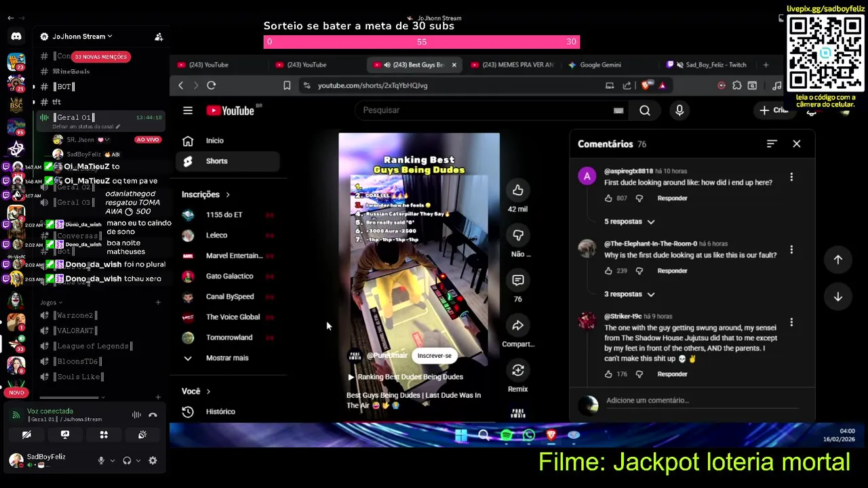Click the Windows Start button
868x488 pixels.
pos(461,435)
